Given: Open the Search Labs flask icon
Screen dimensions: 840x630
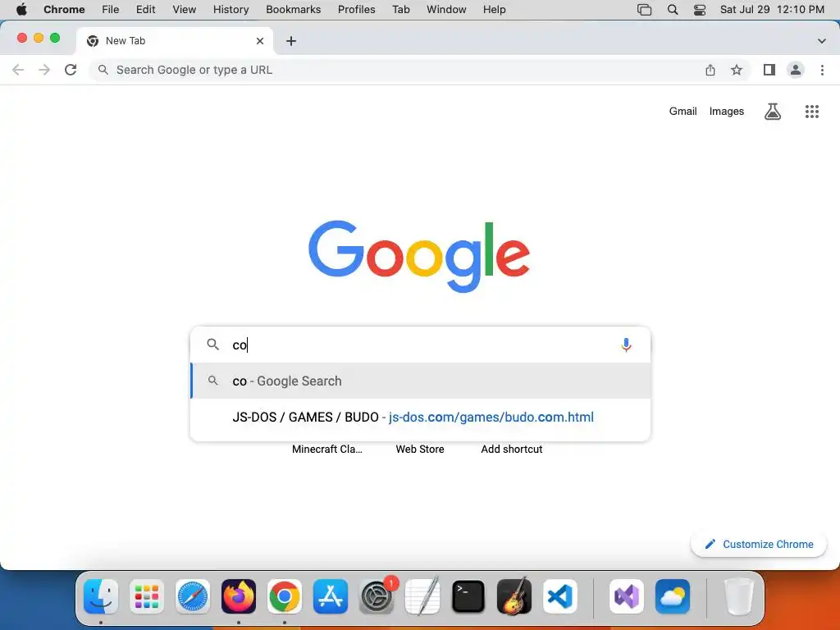Looking at the screenshot, I should (x=773, y=112).
